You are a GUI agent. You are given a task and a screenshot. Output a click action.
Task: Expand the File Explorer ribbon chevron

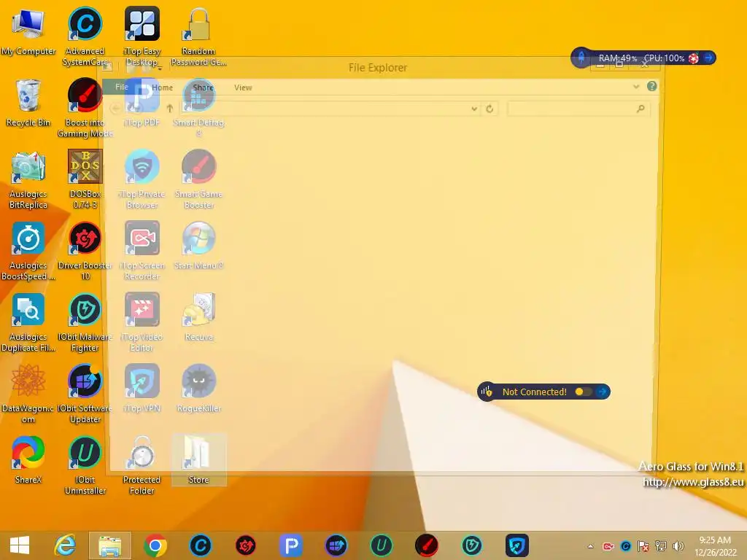tap(636, 87)
